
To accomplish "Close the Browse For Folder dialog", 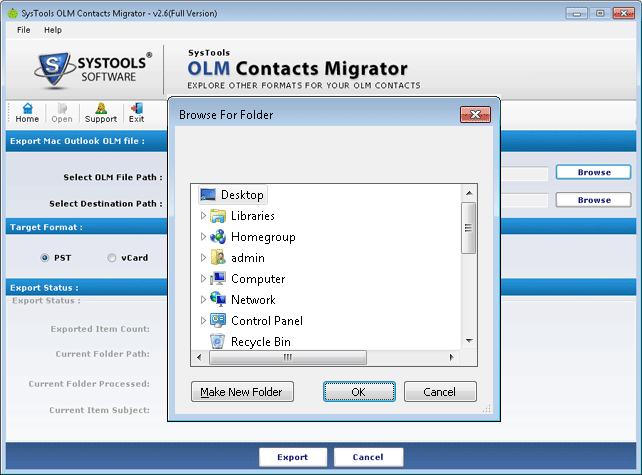I will pyautogui.click(x=475, y=115).
